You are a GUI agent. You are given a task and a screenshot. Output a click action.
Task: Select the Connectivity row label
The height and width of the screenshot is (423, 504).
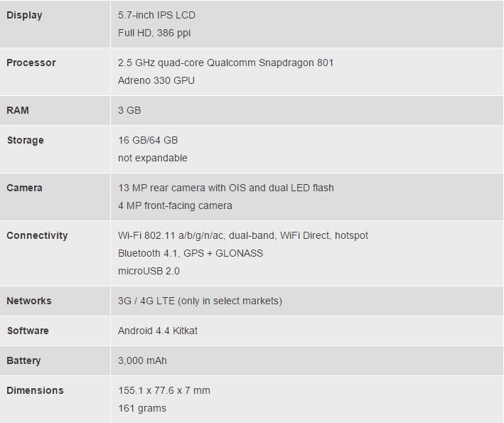point(37,235)
